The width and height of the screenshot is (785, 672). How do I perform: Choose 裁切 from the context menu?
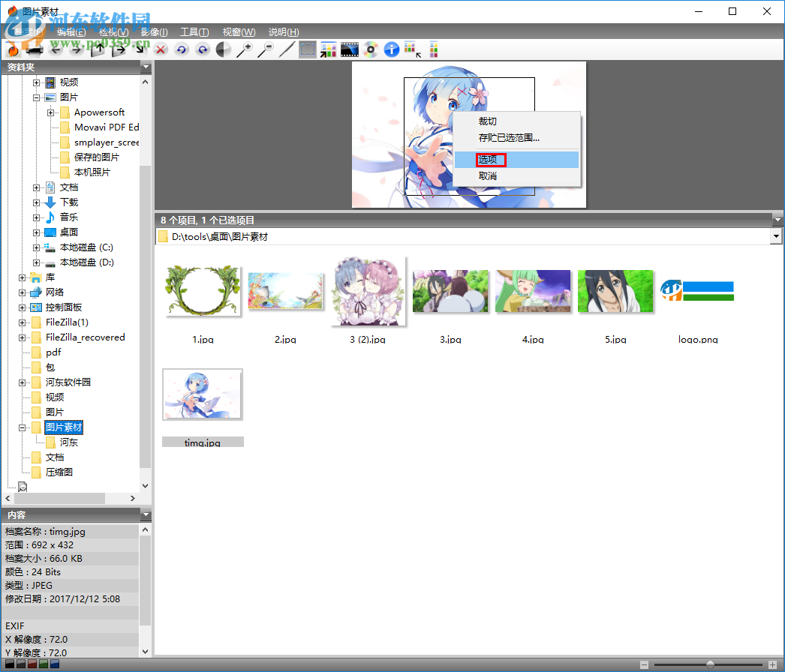pos(516,121)
